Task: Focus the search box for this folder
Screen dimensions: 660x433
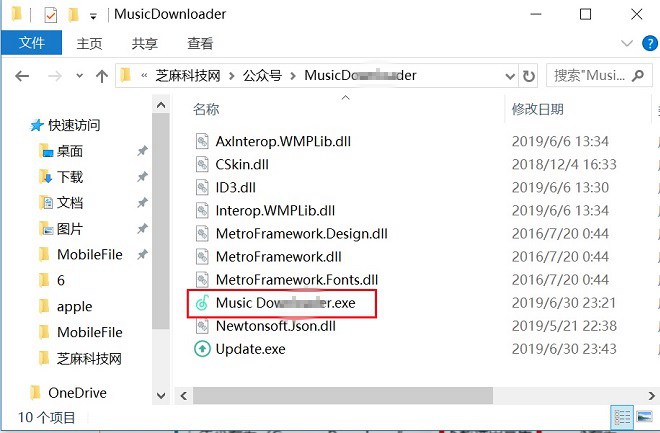Action: [x=599, y=76]
